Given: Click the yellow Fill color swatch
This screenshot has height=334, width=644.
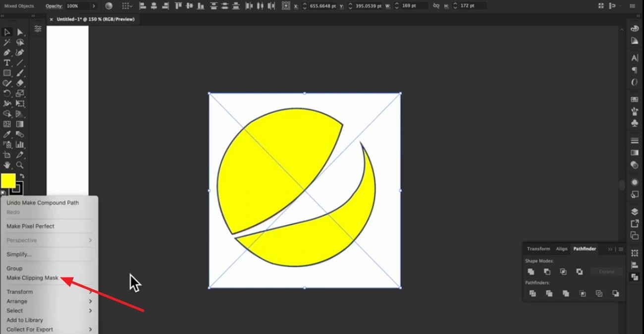Looking at the screenshot, I should point(8,181).
